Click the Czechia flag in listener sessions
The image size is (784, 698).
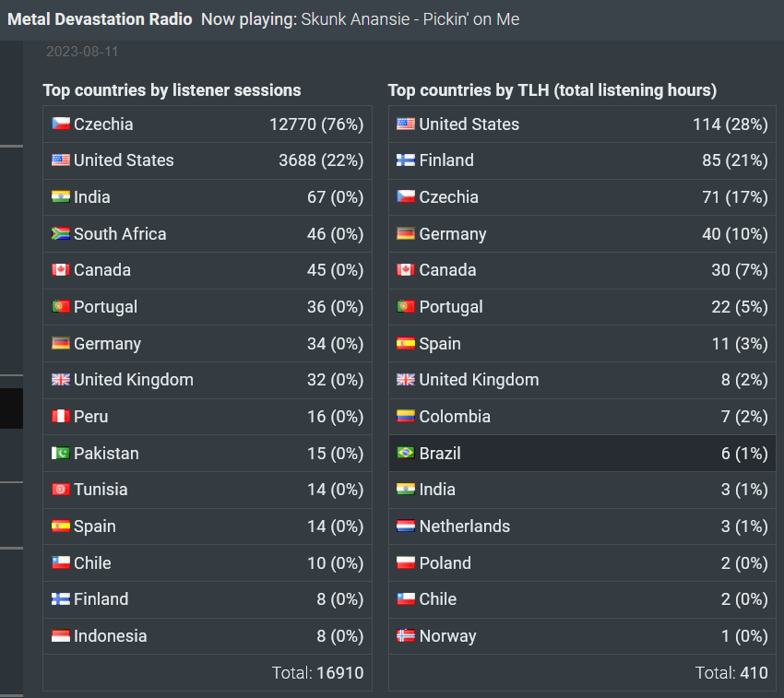coord(61,124)
